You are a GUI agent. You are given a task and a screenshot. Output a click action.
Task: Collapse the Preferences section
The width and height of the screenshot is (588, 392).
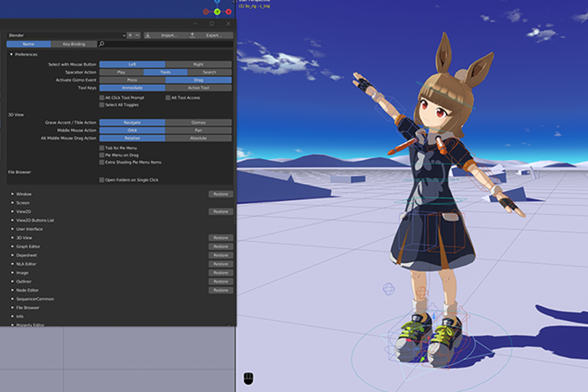(x=11, y=55)
